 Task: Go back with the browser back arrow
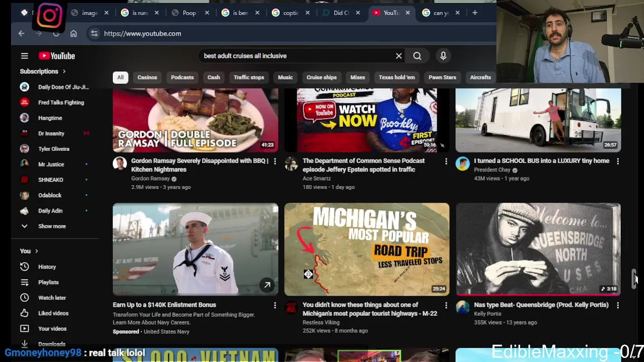(21, 33)
